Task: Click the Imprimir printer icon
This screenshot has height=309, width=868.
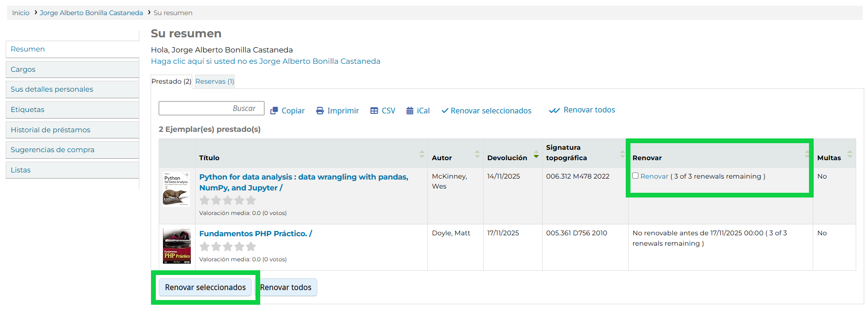Action: [x=320, y=111]
